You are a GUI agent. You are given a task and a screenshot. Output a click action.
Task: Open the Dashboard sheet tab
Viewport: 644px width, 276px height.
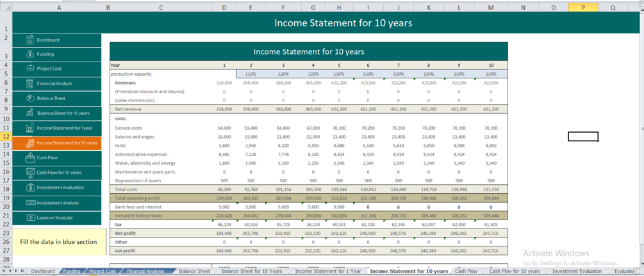43,272
